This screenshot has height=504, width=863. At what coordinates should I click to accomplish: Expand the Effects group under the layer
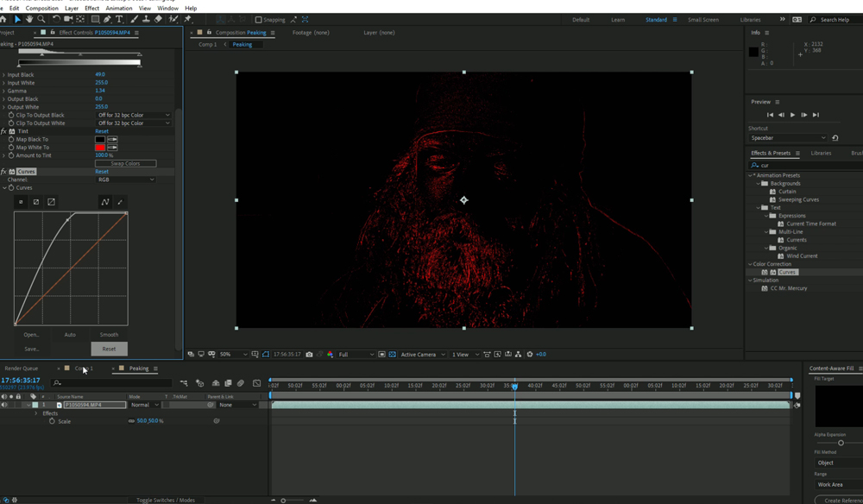[x=36, y=413]
